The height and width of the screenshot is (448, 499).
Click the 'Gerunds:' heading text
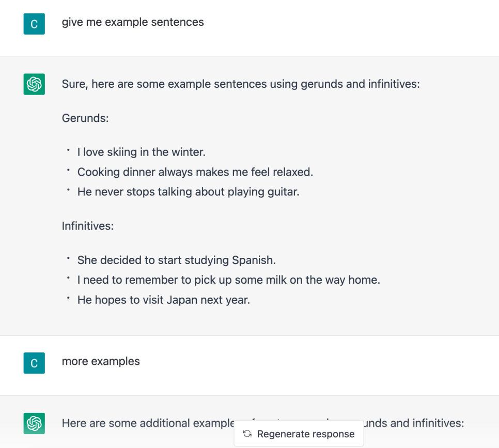coord(85,118)
